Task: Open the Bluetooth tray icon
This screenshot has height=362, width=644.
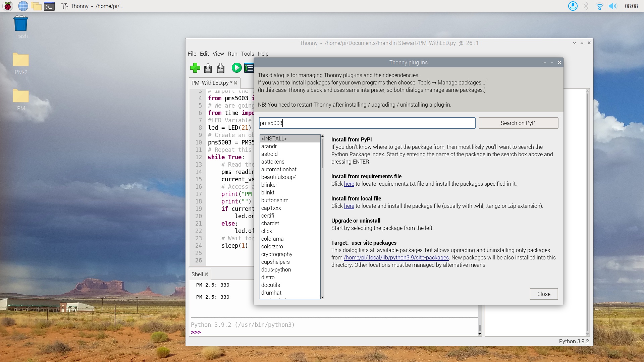Action: pyautogui.click(x=586, y=6)
